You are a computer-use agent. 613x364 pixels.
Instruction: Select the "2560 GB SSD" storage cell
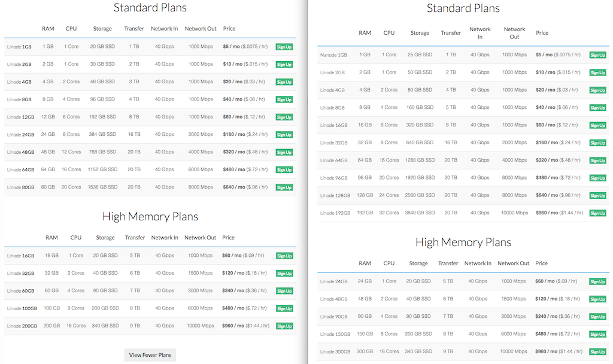(420, 196)
